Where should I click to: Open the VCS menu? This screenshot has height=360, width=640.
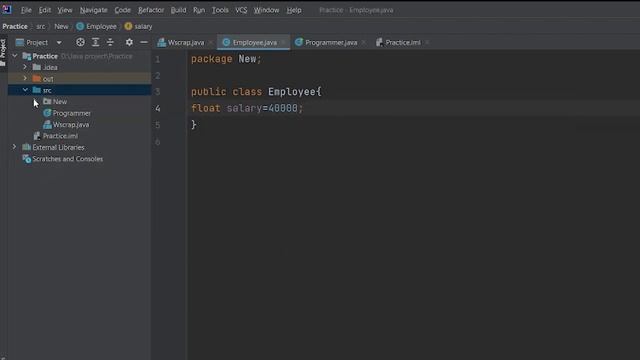tap(241, 10)
